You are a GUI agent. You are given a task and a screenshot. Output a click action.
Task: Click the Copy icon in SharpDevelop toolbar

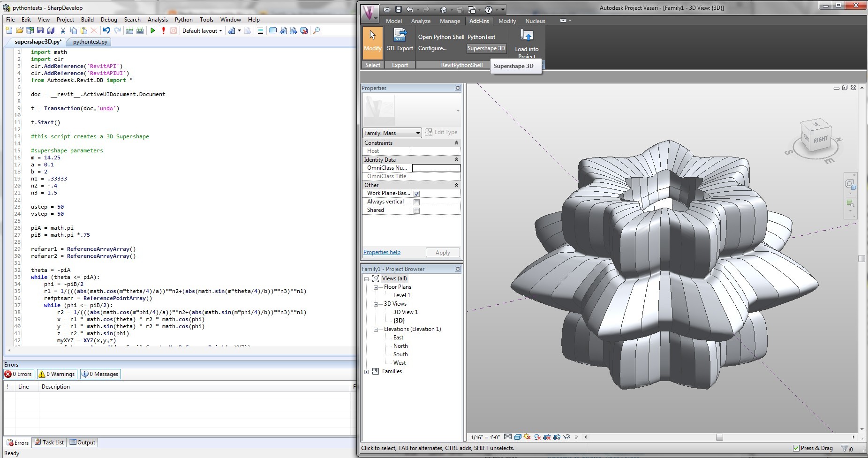pos(73,30)
